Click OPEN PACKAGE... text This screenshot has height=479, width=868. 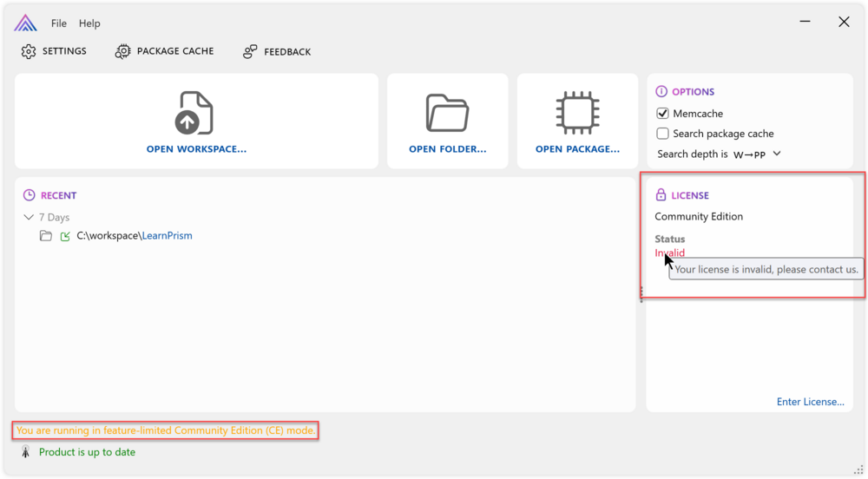[577, 148]
